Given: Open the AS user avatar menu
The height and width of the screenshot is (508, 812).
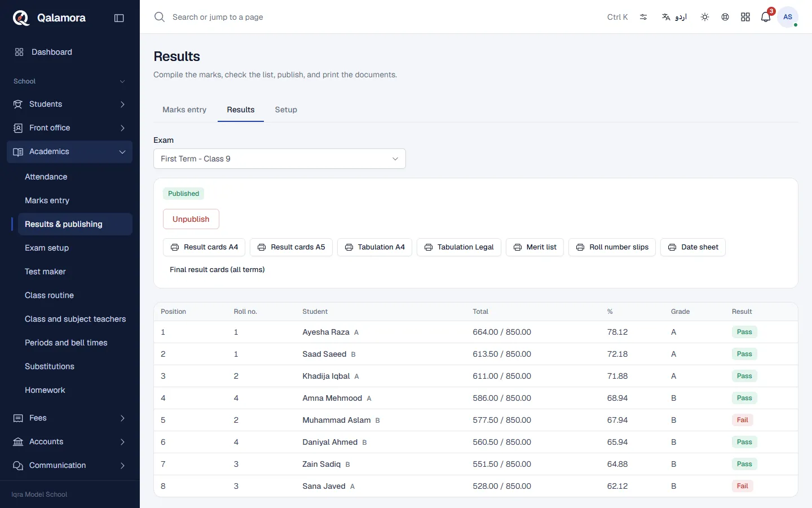Looking at the screenshot, I should click(x=788, y=17).
